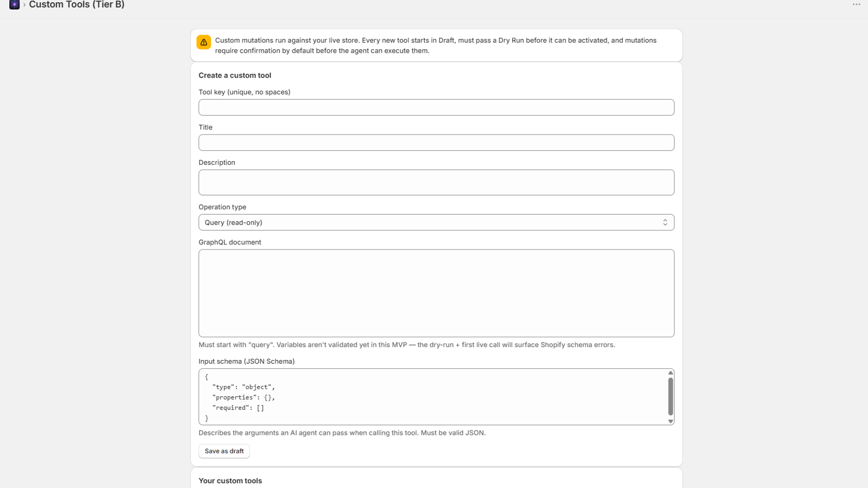
Task: Click the app icon in the breadcrumb
Action: (15, 4)
